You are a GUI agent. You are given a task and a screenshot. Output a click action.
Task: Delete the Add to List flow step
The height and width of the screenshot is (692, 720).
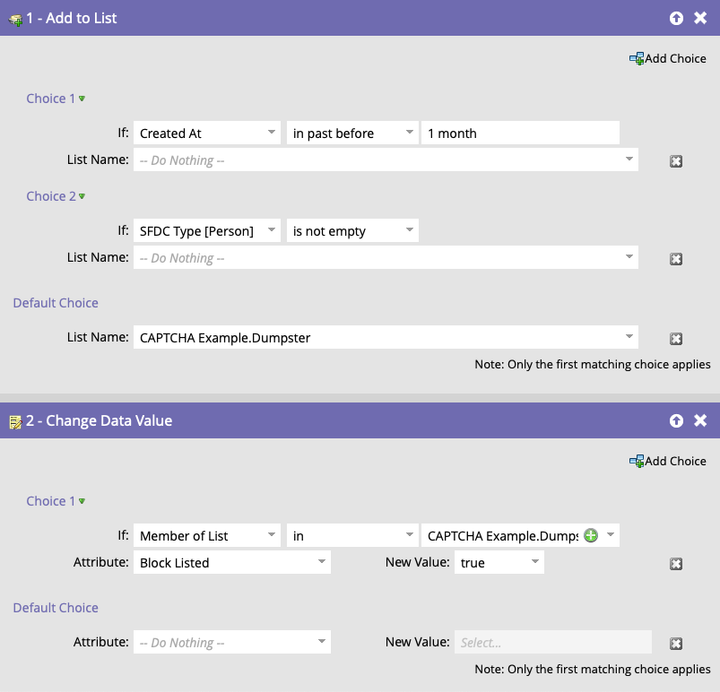coord(701,18)
